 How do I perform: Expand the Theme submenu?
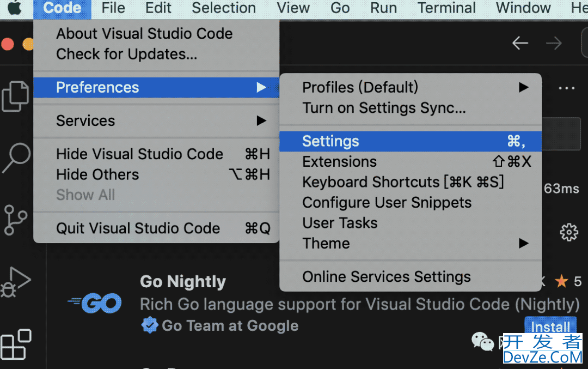pos(411,243)
